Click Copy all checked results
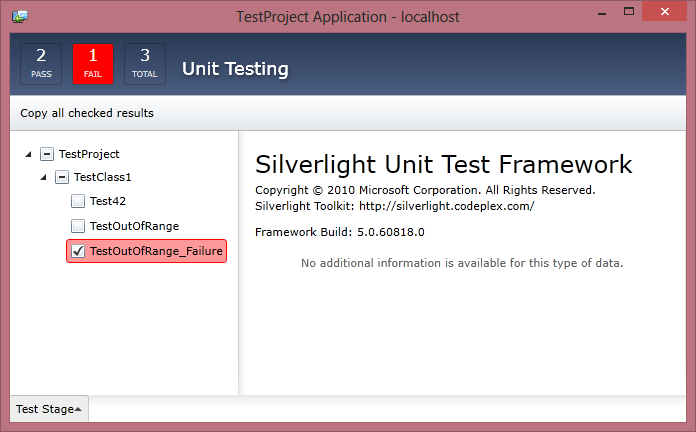 point(87,113)
